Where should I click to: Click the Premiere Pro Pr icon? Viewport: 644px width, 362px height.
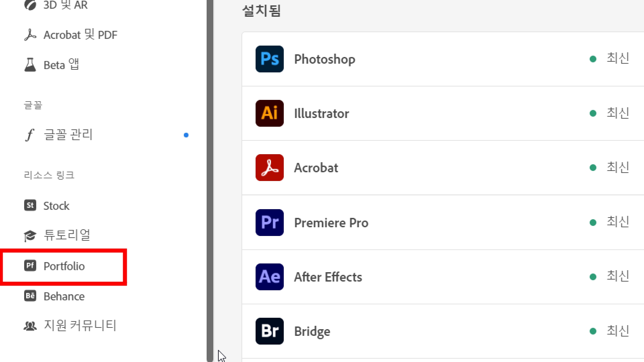click(269, 223)
